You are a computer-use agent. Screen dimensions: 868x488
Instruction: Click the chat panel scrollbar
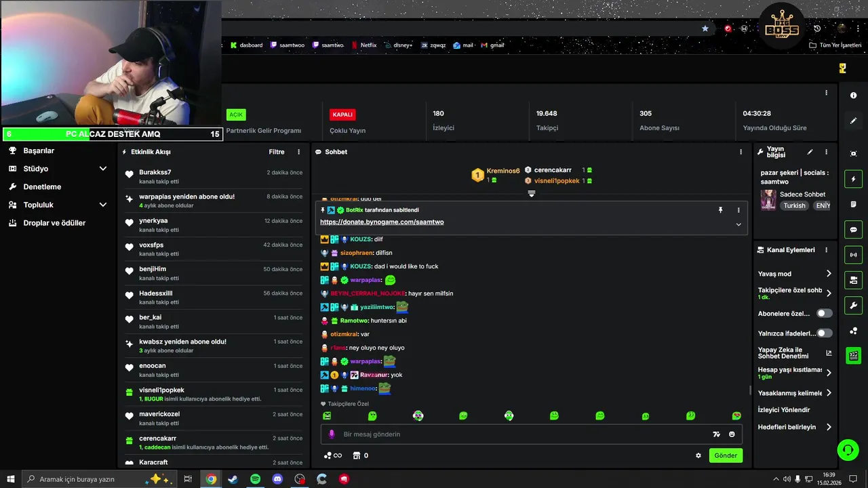(x=749, y=390)
